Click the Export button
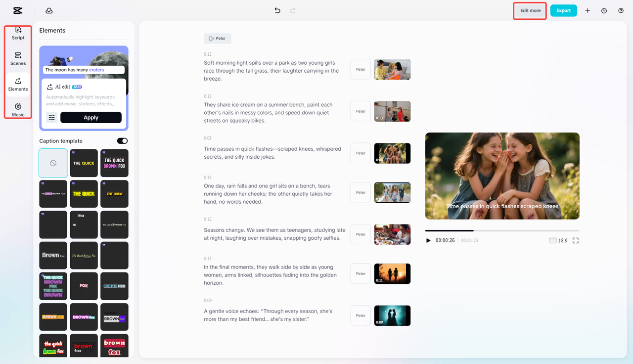 [563, 10]
